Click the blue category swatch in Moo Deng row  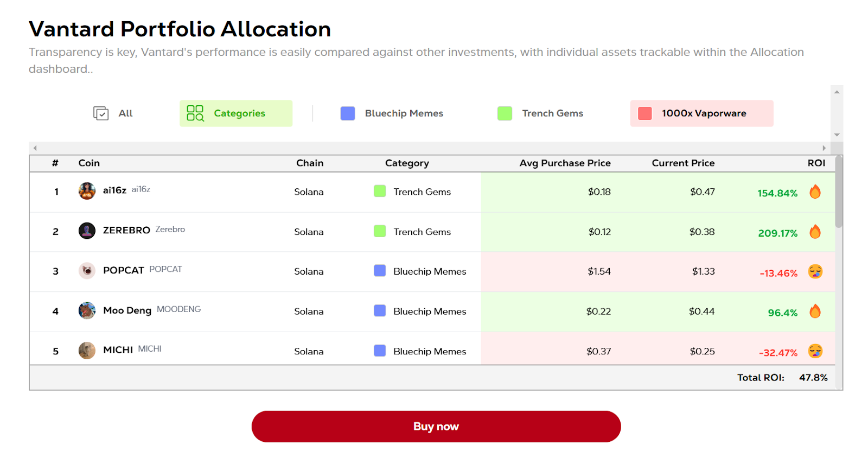(380, 311)
